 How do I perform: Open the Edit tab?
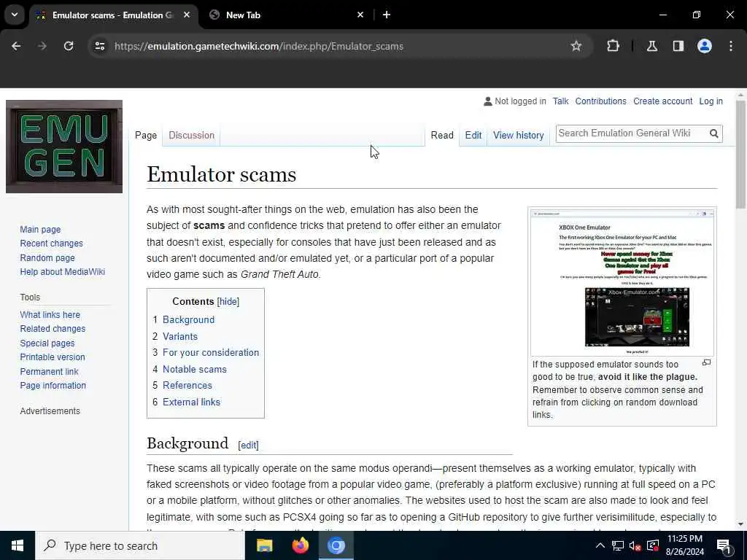pos(473,135)
